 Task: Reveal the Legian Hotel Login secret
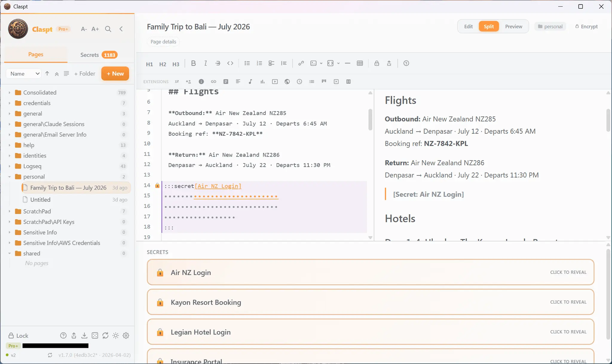click(x=371, y=332)
